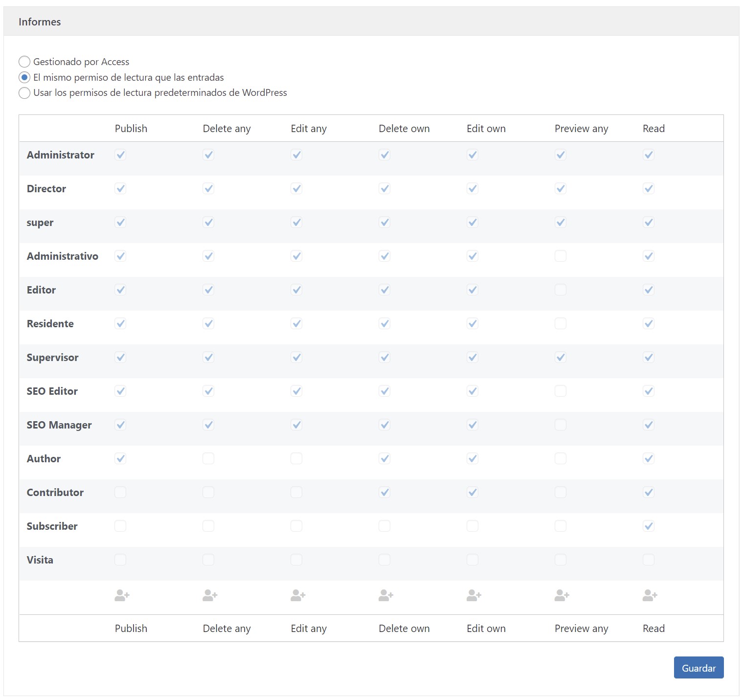Enable Subscriber Edit own checkbox

(x=473, y=526)
